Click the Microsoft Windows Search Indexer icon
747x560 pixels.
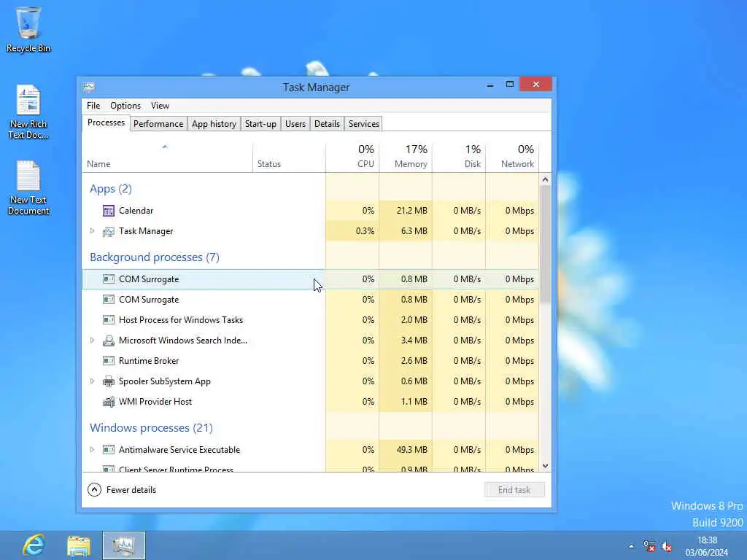point(109,341)
